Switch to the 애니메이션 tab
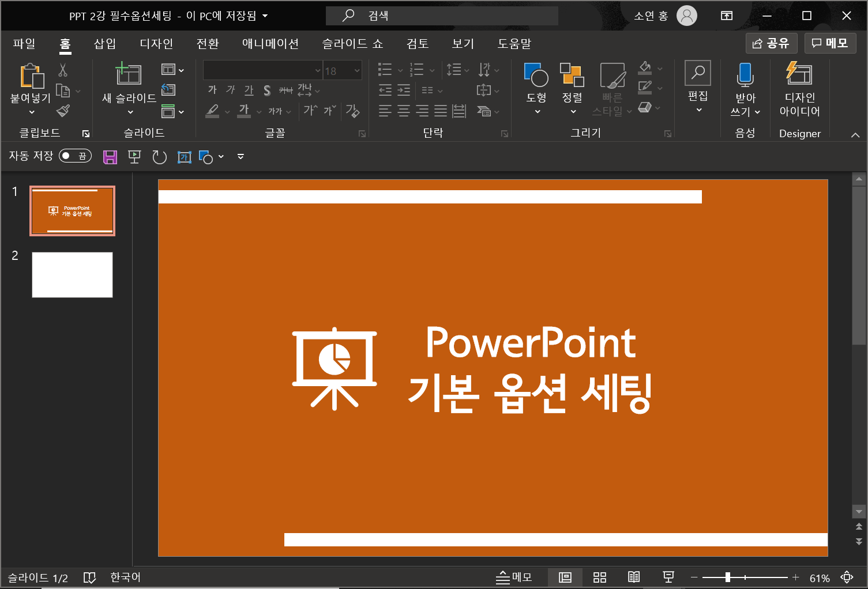Image resolution: width=868 pixels, height=589 pixels. tap(270, 44)
